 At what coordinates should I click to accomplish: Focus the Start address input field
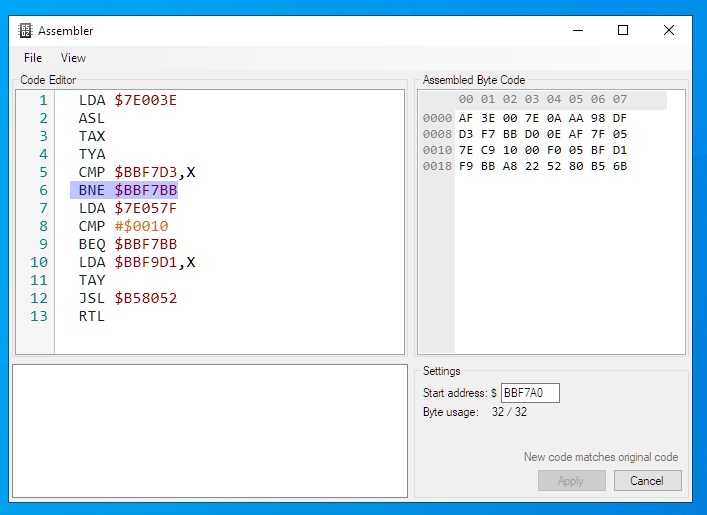[x=530, y=393]
